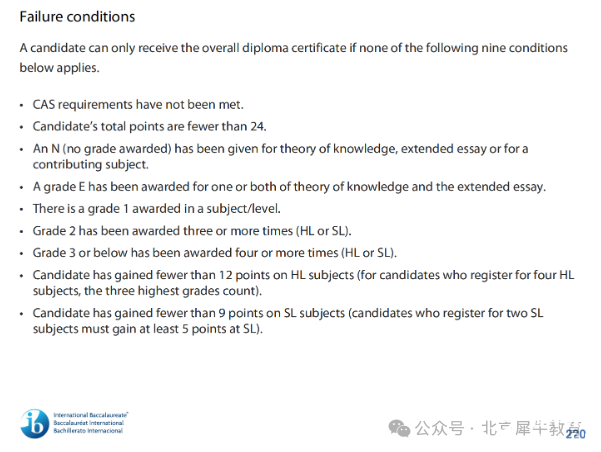Click the N no grade awarded bullet text
Viewport: 601px width, 452px height.
click(280, 156)
